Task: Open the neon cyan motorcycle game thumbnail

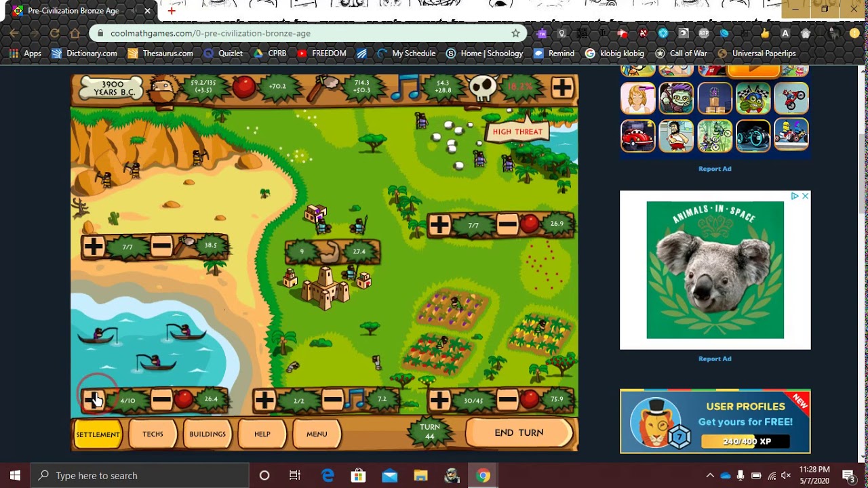Action: 753,136
